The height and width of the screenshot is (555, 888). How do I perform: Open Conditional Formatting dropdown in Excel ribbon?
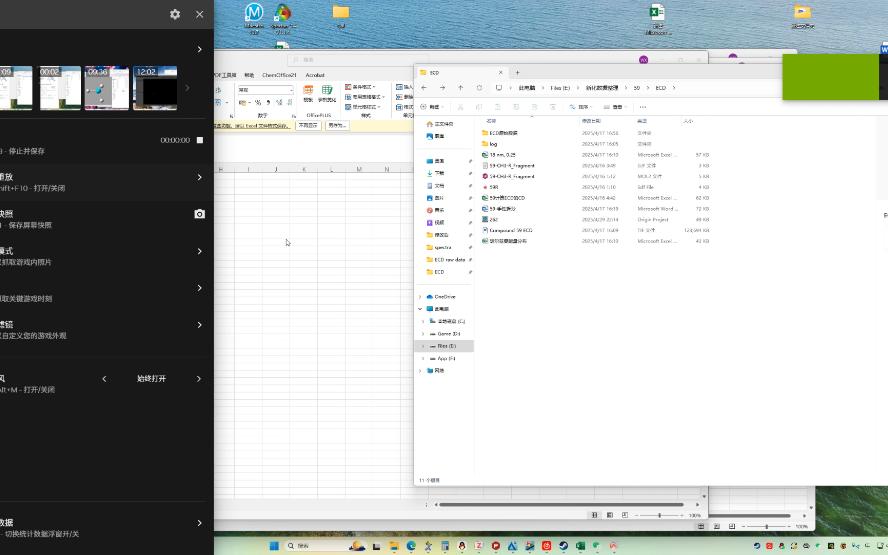360,87
